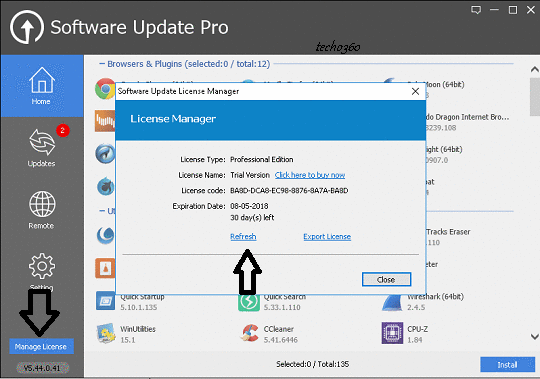Viewport: 540px width, 379px height.
Task: Open the Remote globe section
Action: (x=42, y=210)
